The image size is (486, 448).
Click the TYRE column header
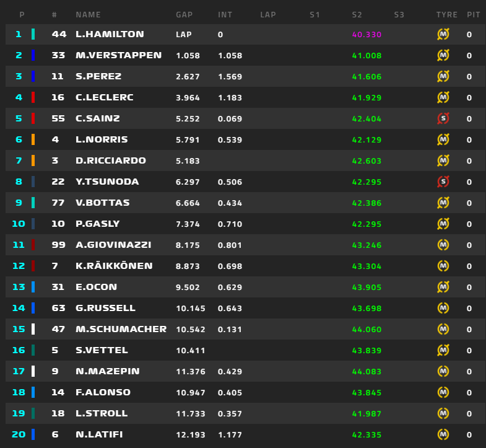click(x=446, y=14)
